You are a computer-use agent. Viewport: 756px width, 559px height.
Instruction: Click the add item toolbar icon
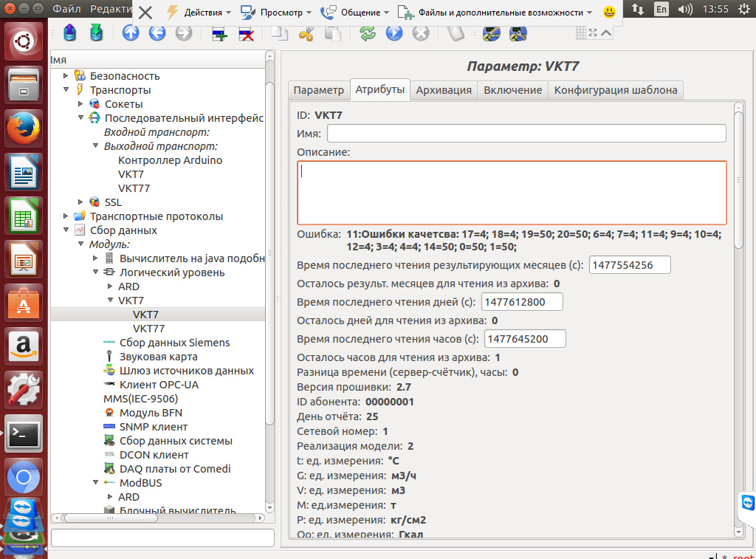pos(219,33)
